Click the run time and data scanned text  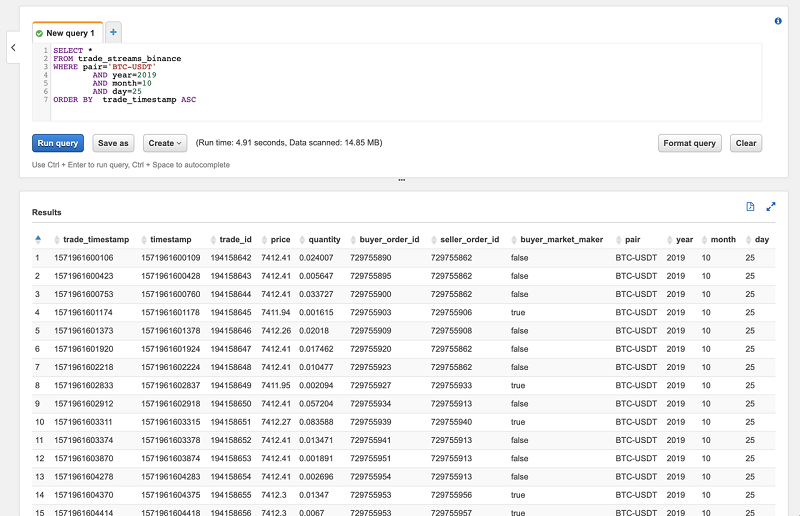click(289, 143)
